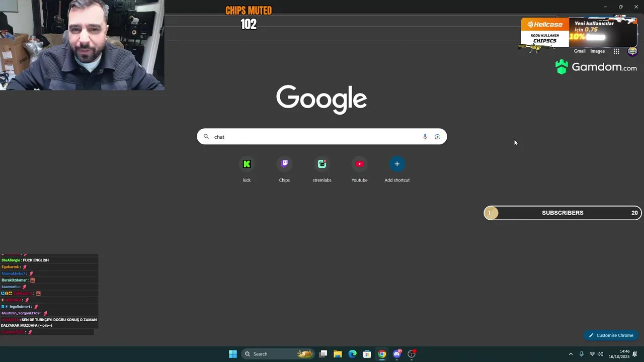The image size is (644, 362).
Task: Launch File Explorer from the taskbar
Action: [338, 354]
